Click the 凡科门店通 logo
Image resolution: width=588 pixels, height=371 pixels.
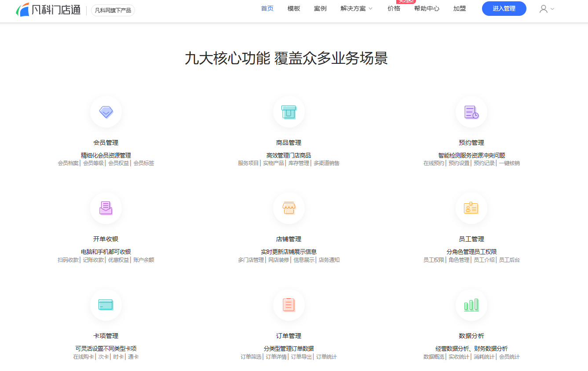coord(48,10)
